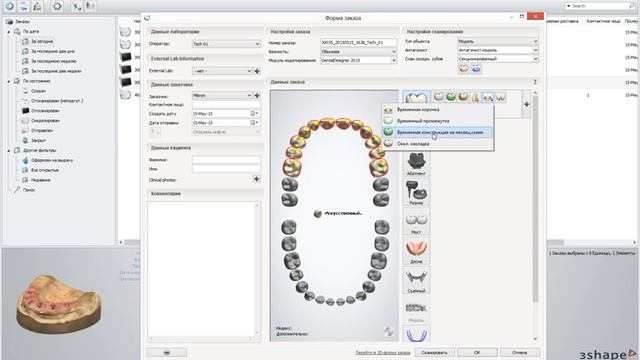Open the Важность priority dropdown
640x360 pixels.
click(x=358, y=52)
